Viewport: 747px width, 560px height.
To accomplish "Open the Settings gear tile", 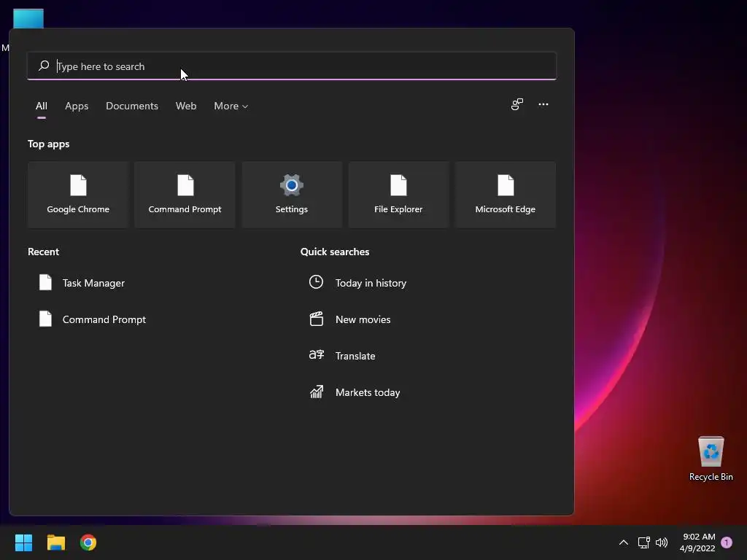I will [292, 195].
